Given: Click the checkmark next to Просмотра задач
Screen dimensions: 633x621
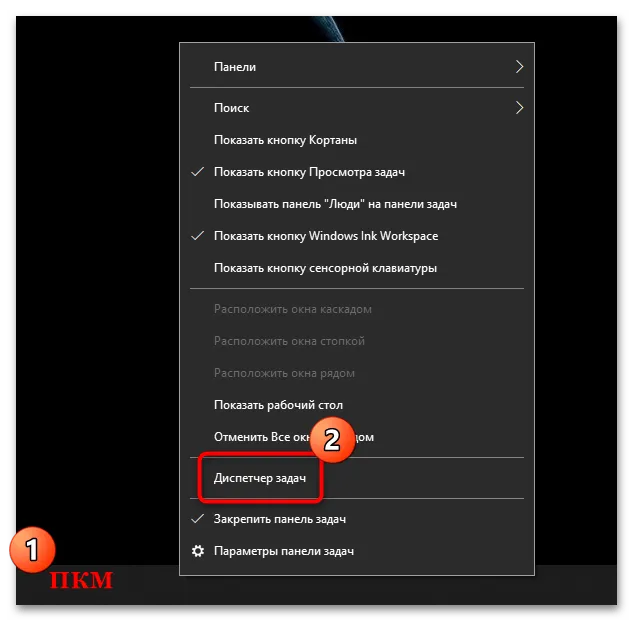Looking at the screenshot, I should coord(197,172).
